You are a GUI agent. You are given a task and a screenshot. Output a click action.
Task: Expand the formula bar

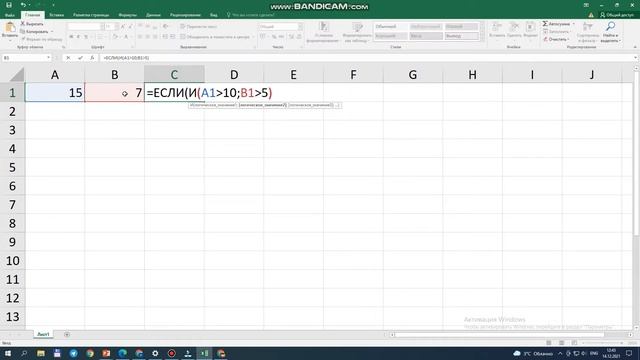coord(635,58)
